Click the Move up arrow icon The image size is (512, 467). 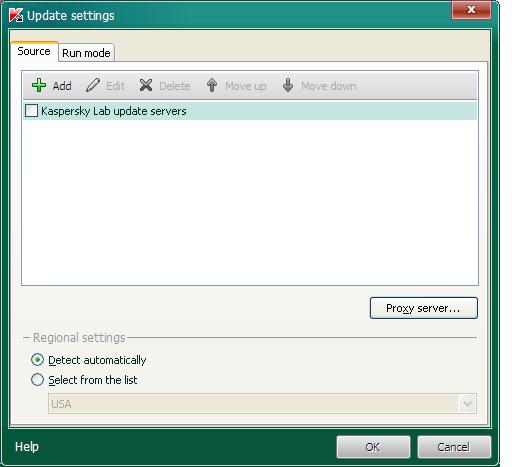click(212, 85)
